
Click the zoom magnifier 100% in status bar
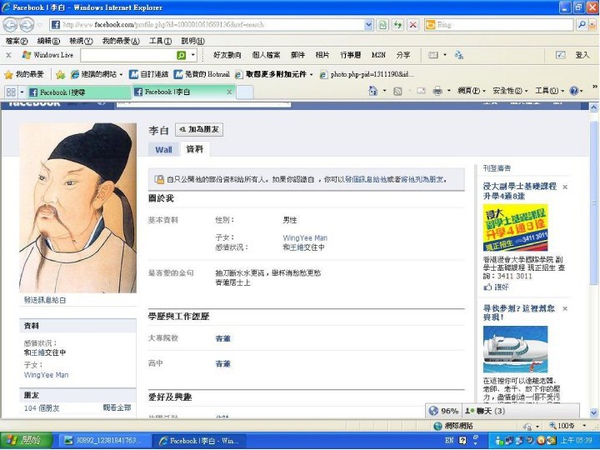pos(562,426)
